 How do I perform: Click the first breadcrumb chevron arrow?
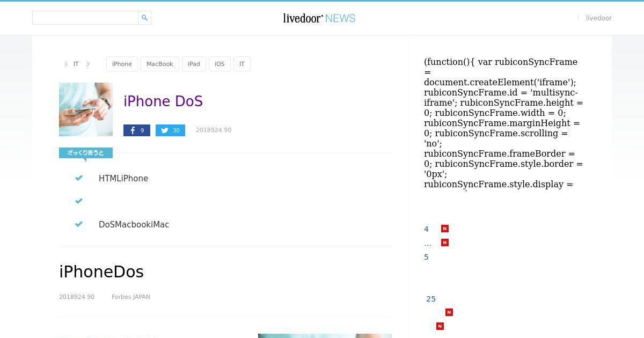click(66, 64)
